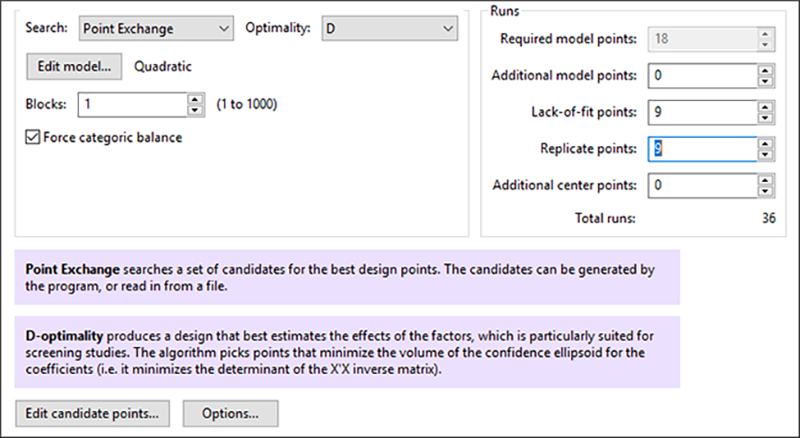
Task: Uncheck Force categoric balance checkbox
Action: (34, 138)
